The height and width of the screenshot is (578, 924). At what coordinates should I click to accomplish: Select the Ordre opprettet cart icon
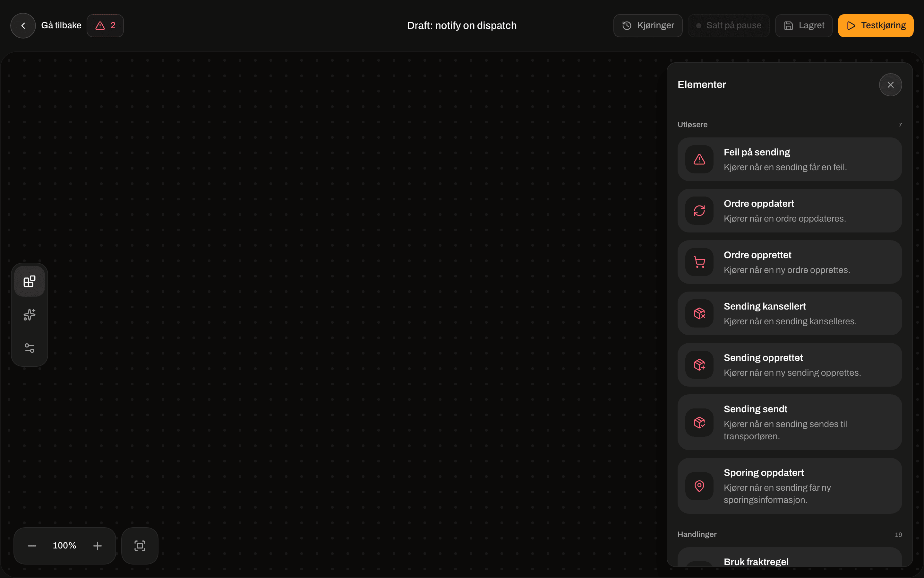699,262
